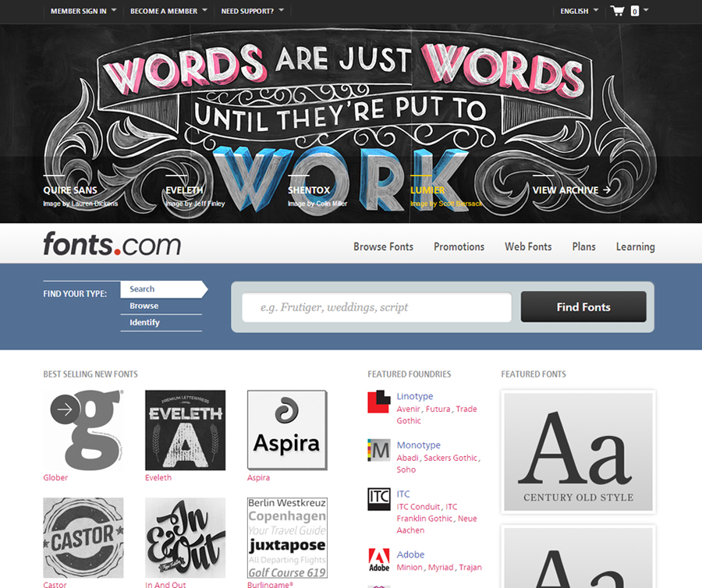Open the shopping cart icon
The width and height of the screenshot is (702, 588).
click(x=618, y=11)
